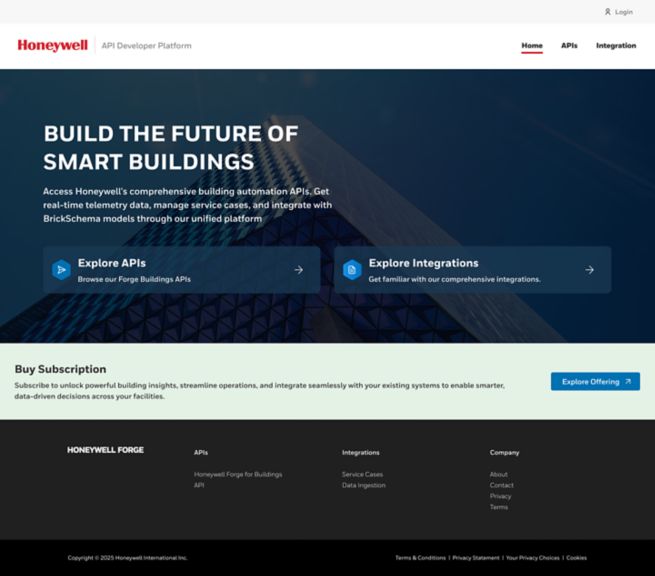Click the user profile icon beside Login

click(x=608, y=12)
